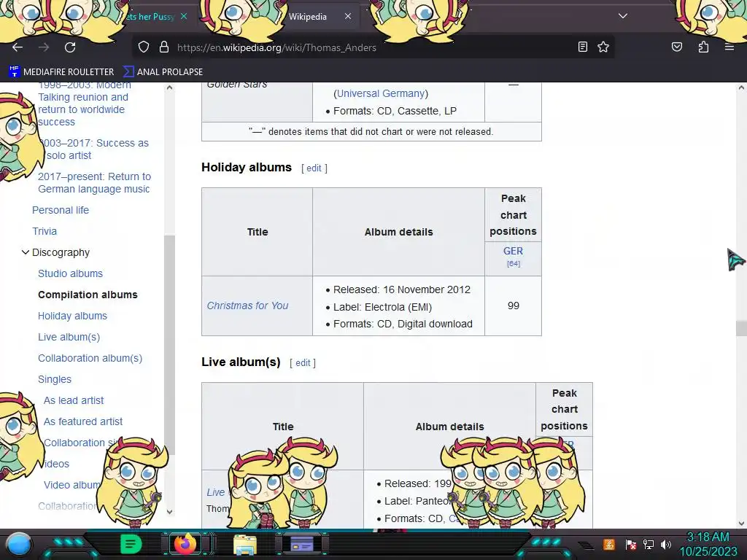Open the volume control in tray
The image size is (747, 560).
coord(666,544)
